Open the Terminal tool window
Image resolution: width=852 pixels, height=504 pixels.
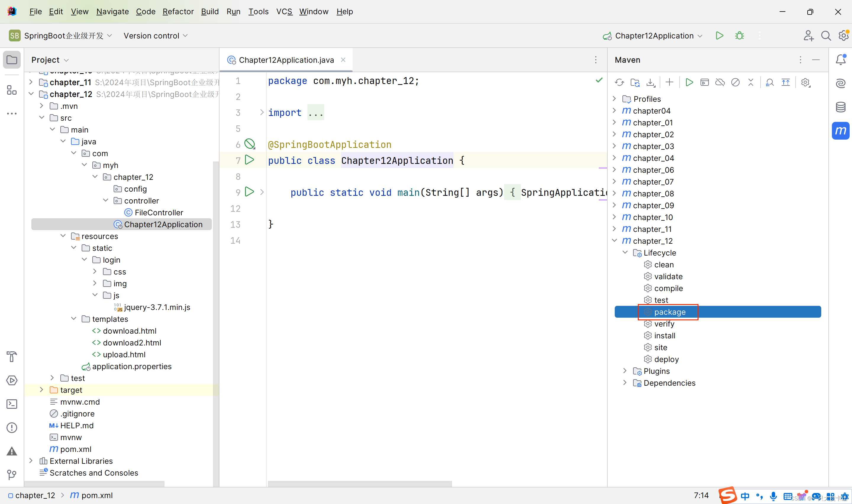click(x=12, y=404)
